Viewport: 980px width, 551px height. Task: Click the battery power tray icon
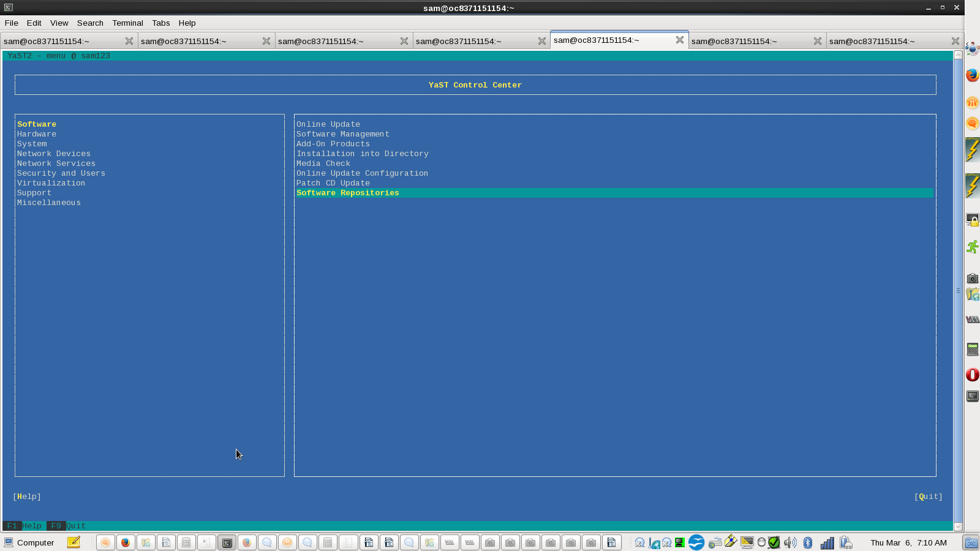click(846, 542)
